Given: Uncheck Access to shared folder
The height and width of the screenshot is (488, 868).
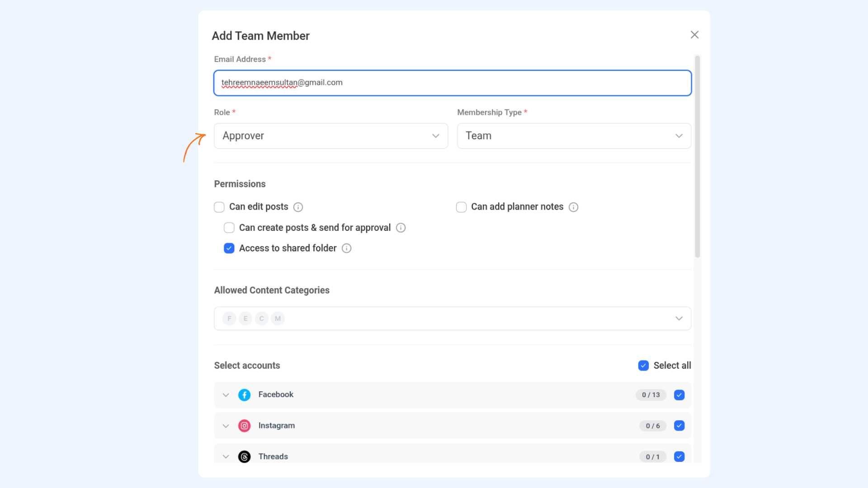Looking at the screenshot, I should 229,248.
